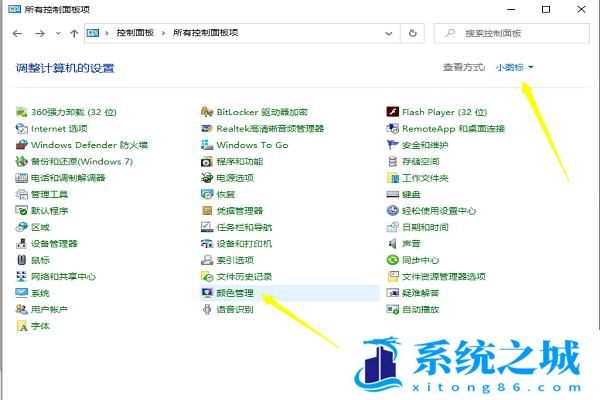The image size is (600, 400).
Task: Click the 恢复 recovery icon
Action: point(207,194)
